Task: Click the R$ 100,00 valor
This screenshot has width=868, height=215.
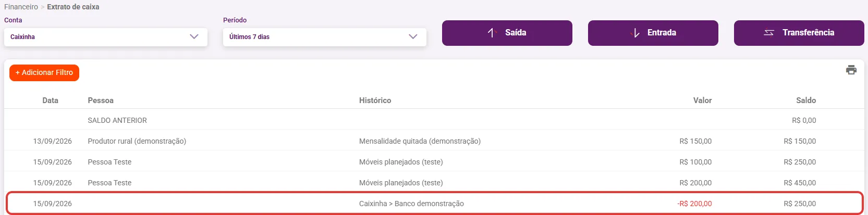Action: (x=695, y=162)
